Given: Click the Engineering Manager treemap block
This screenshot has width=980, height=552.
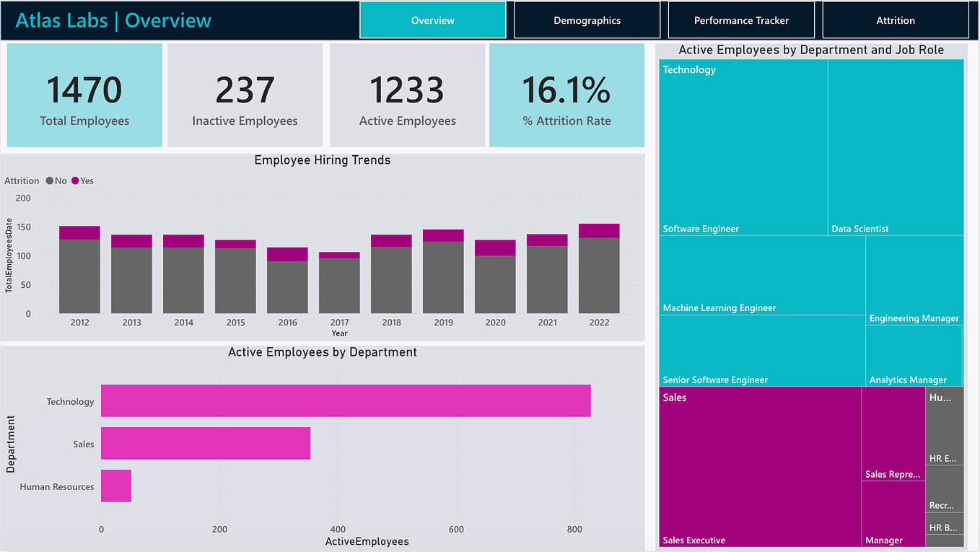Looking at the screenshot, I should point(914,281).
